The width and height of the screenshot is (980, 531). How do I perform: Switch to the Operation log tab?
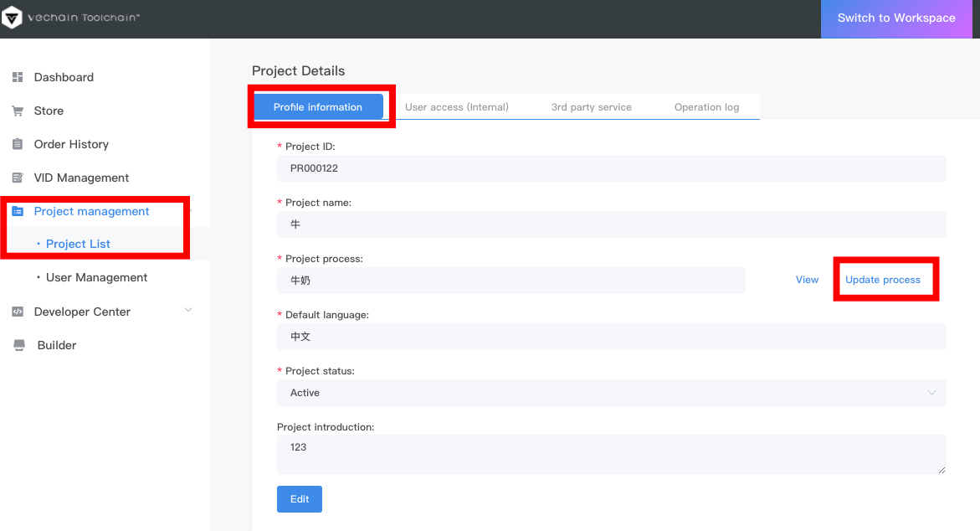[707, 107]
